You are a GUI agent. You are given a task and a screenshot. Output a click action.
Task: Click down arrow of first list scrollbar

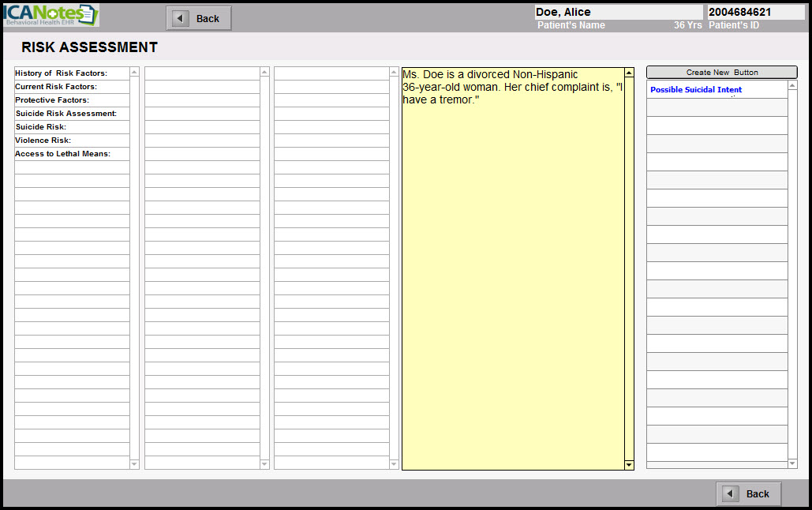point(134,464)
